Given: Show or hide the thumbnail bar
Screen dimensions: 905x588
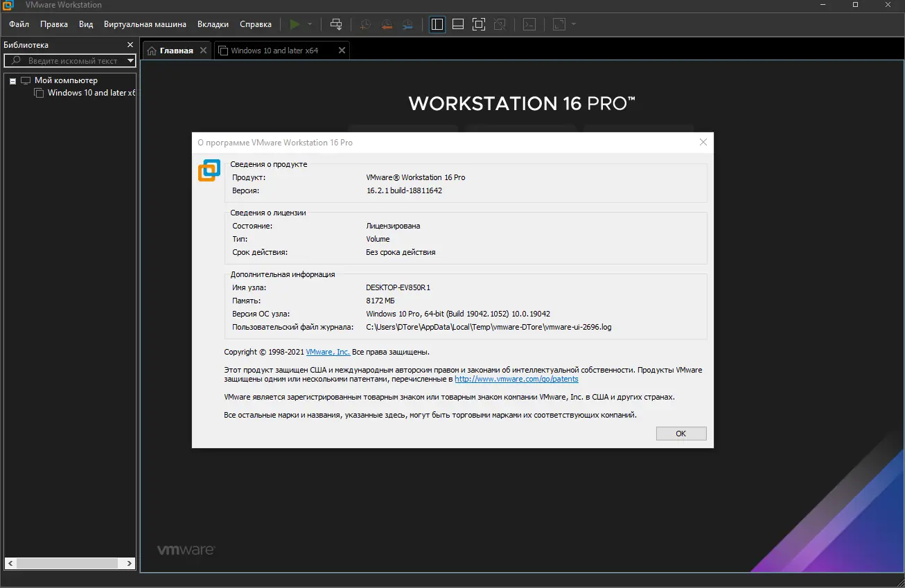Looking at the screenshot, I should pyautogui.click(x=457, y=24).
